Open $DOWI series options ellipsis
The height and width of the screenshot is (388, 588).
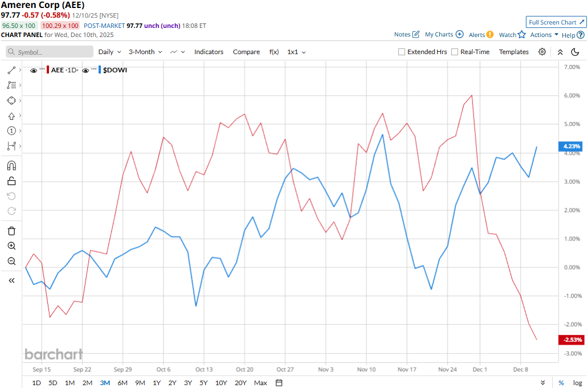coord(94,70)
